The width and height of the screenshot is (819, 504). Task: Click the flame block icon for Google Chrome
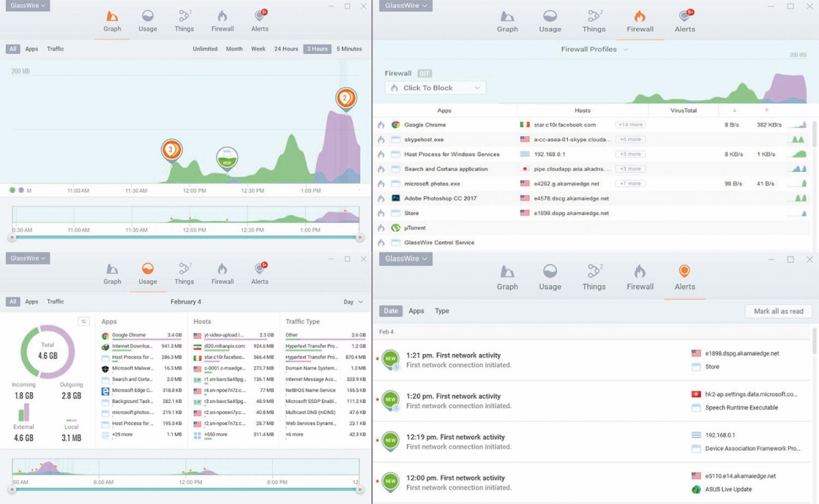coord(381,125)
